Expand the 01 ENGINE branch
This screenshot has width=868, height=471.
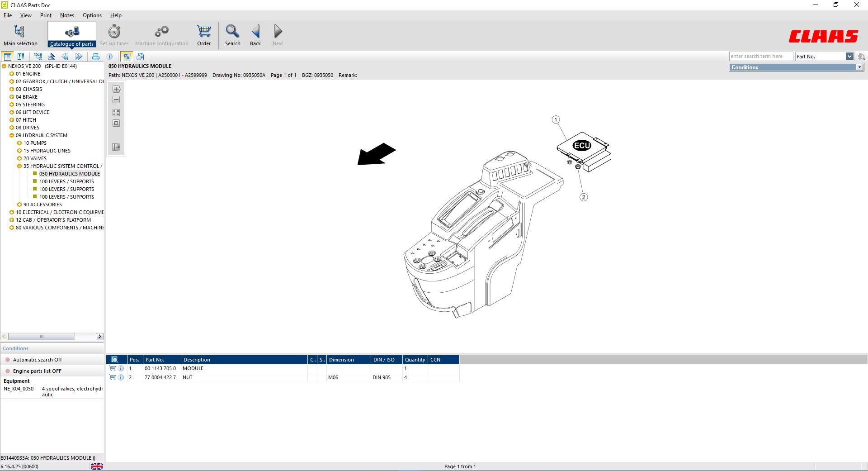point(11,73)
